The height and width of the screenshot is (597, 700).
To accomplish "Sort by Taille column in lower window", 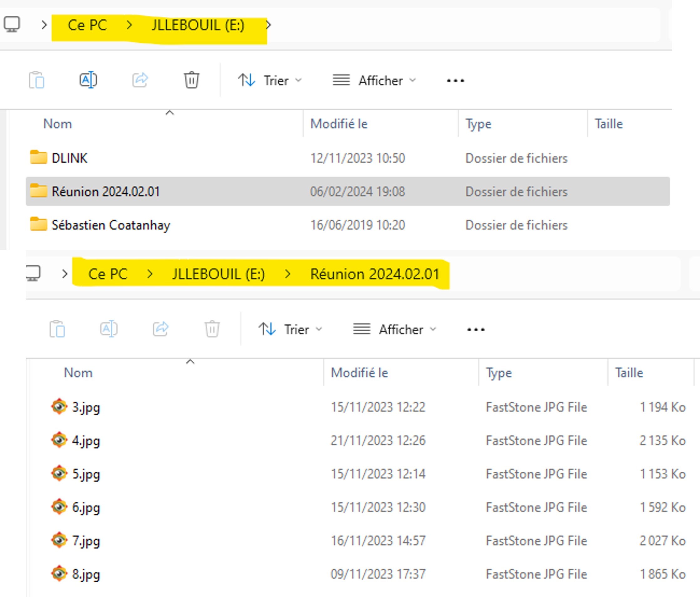I will (629, 373).
